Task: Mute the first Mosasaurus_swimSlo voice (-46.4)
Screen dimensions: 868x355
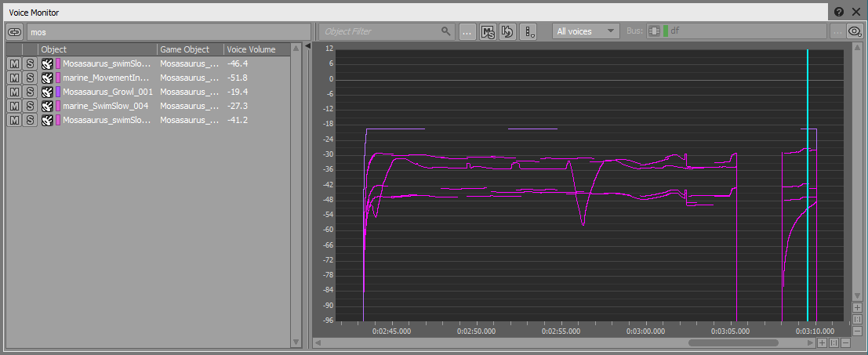Action: coord(14,63)
